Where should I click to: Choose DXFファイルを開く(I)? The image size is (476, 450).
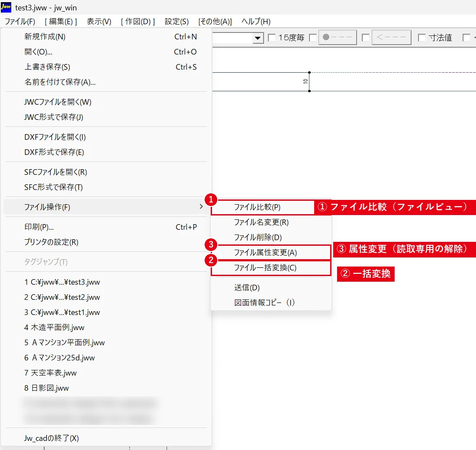(106, 137)
